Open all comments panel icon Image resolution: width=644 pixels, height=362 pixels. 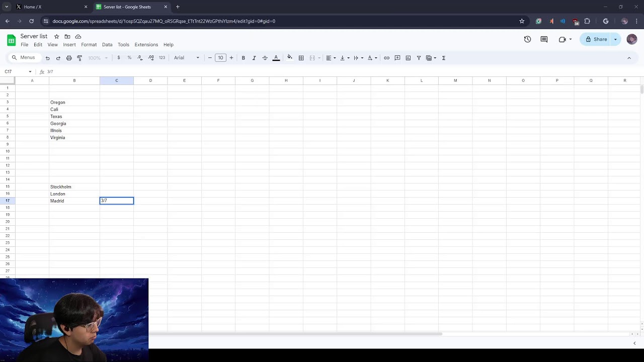click(544, 39)
